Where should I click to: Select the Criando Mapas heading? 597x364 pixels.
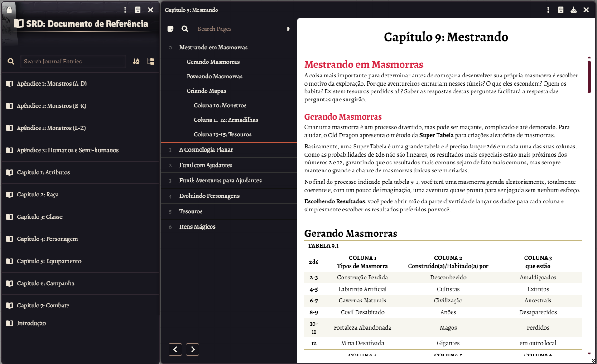206,91
